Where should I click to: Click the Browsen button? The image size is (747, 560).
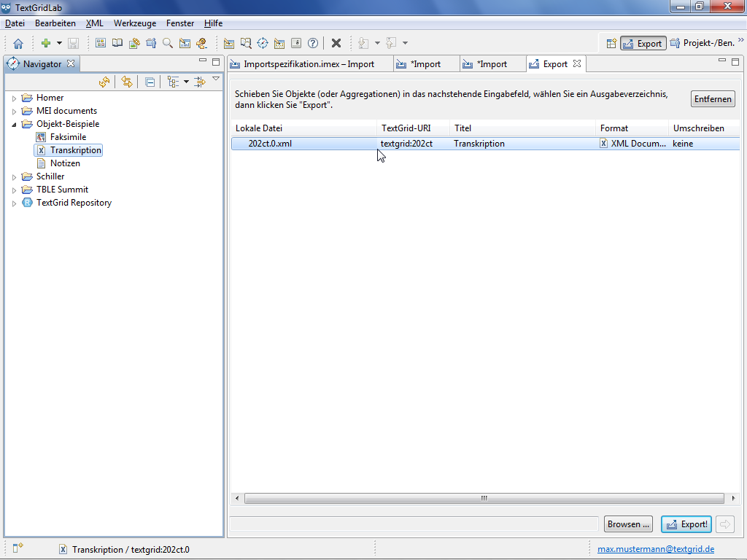(627, 524)
